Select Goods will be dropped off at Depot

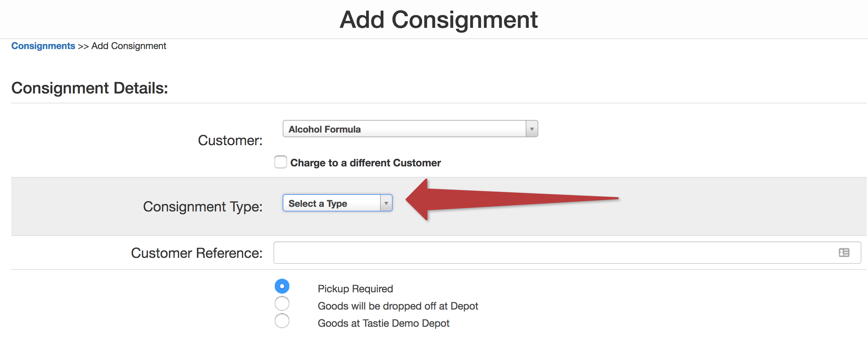tap(282, 304)
